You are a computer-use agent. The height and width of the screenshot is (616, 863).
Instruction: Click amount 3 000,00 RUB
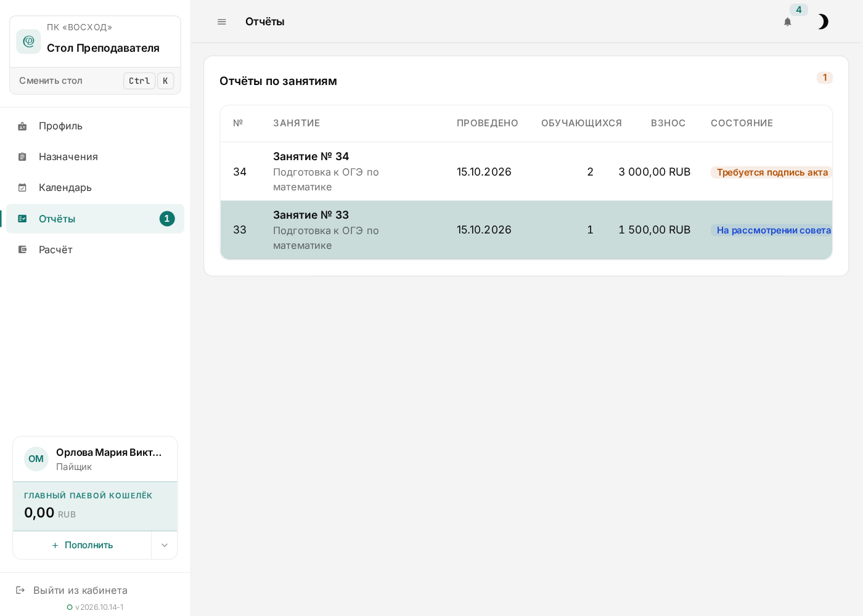pos(655,172)
